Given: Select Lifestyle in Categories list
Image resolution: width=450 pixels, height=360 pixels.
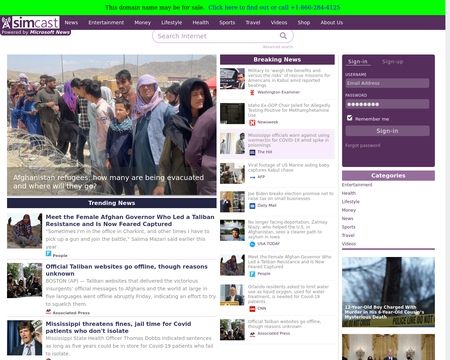Looking at the screenshot, I should point(351,202).
